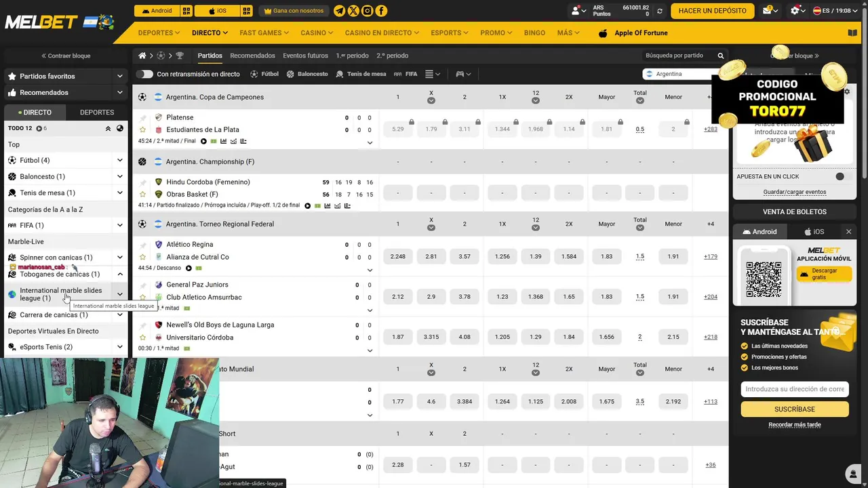The image size is (868, 488).
Task: Click HACER UN DEPÓSITO button
Action: (x=712, y=11)
